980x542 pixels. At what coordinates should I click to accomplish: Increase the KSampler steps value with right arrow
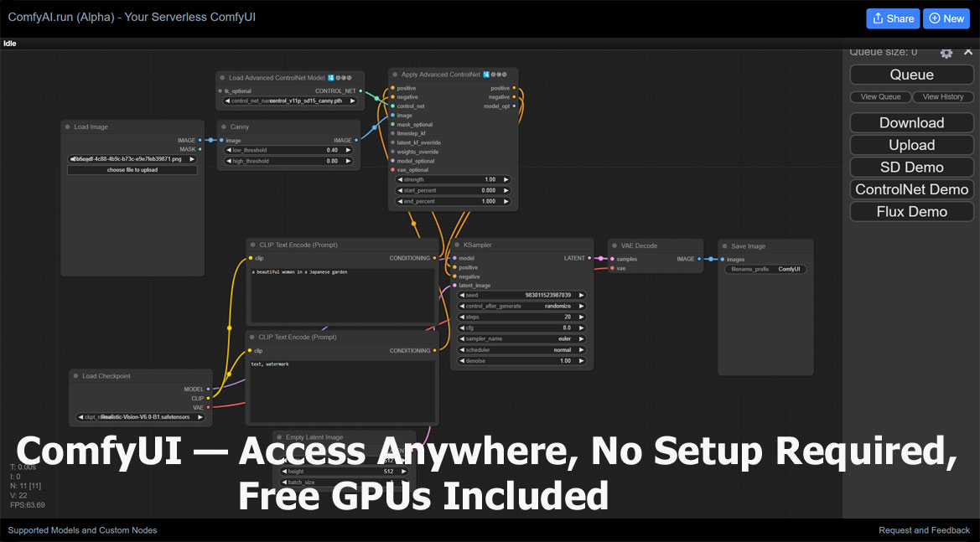(x=582, y=317)
